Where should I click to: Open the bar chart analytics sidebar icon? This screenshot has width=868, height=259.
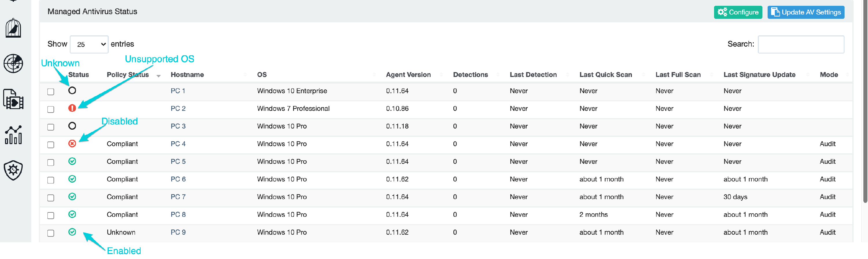tap(13, 135)
